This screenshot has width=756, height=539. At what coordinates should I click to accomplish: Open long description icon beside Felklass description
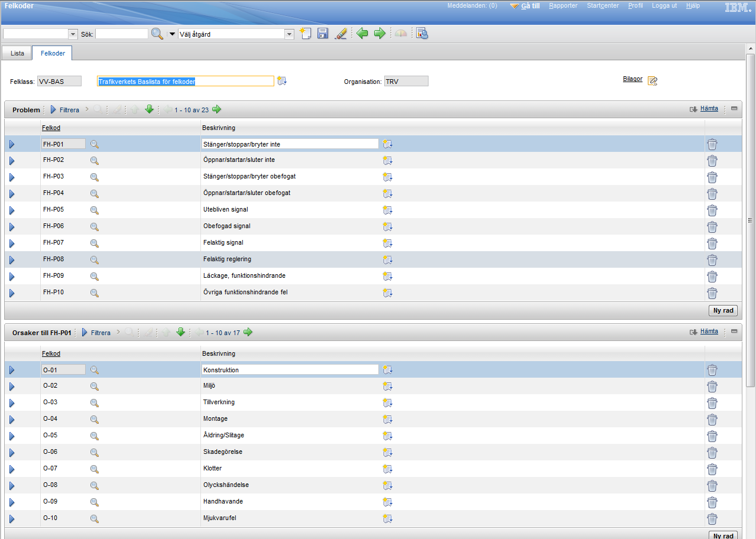[282, 81]
